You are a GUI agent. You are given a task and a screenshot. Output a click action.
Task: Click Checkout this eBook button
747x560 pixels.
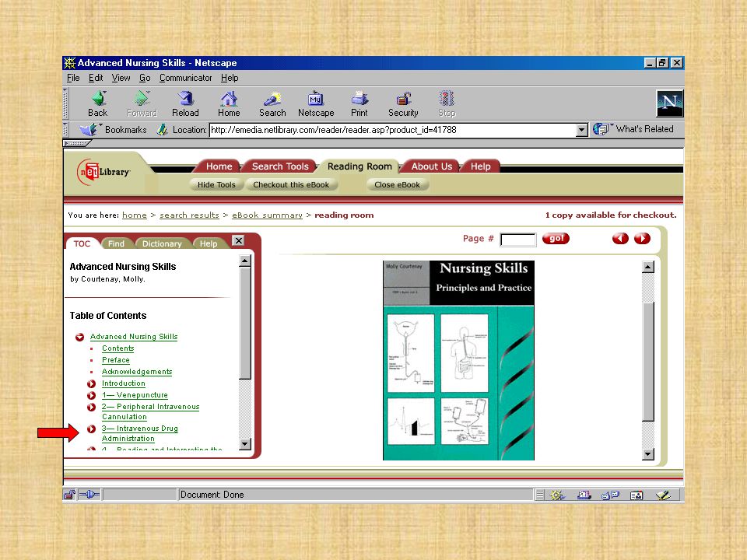pos(291,185)
